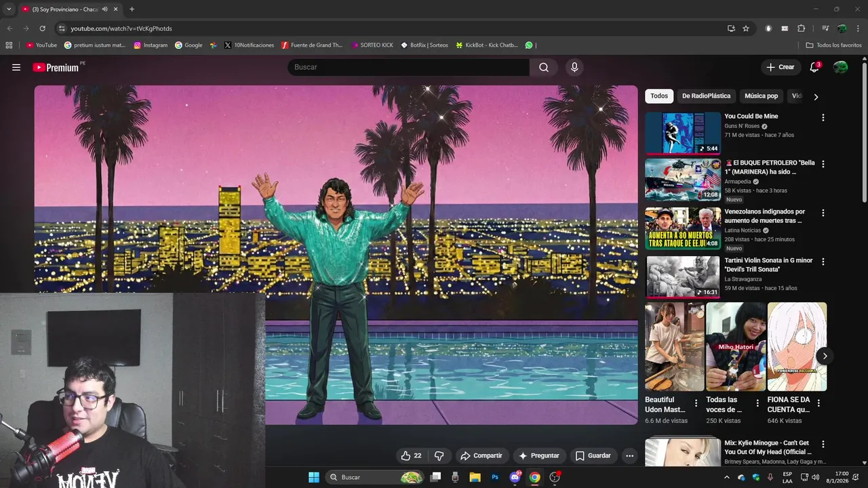Open Tartini Violin Sonata thumbnail
The width and height of the screenshot is (868, 488).
tap(683, 277)
